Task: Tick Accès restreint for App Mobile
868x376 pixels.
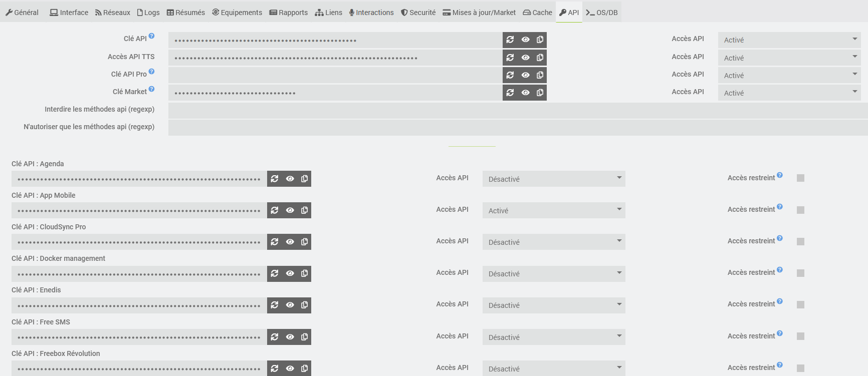Action: coord(800,210)
